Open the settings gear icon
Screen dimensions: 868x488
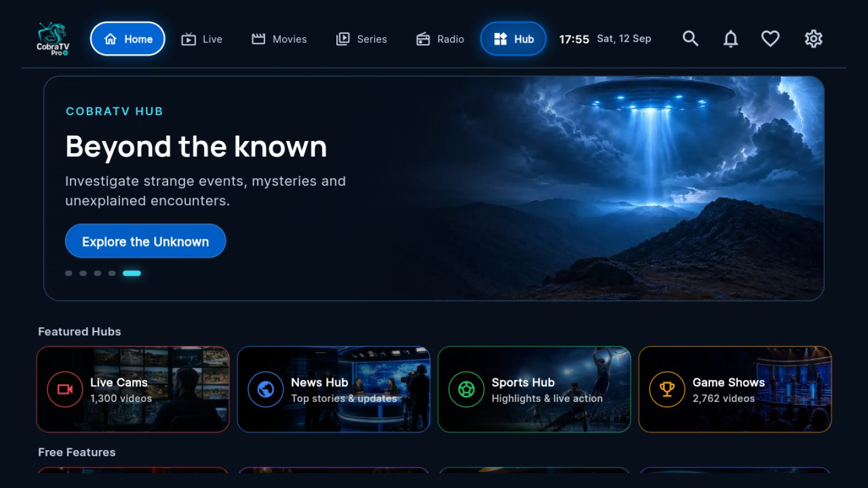pyautogui.click(x=814, y=39)
